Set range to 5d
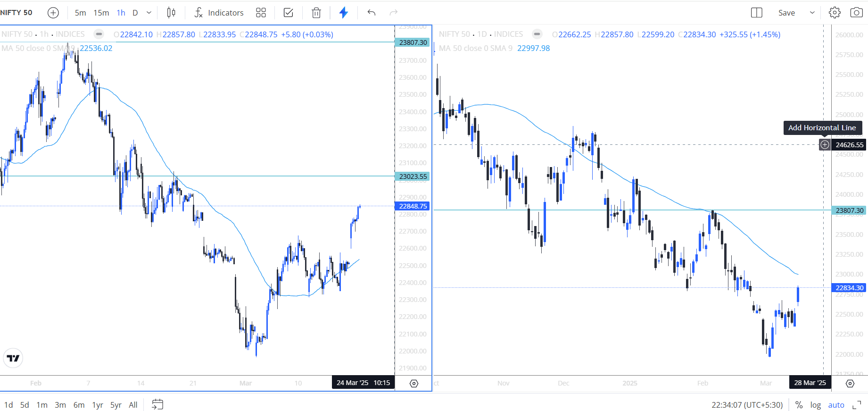This screenshot has width=868, height=411. point(25,405)
